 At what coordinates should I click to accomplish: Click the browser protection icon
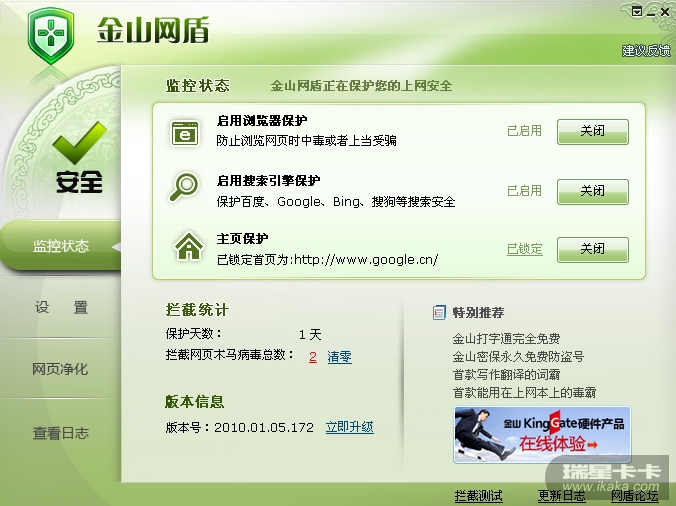(185, 133)
